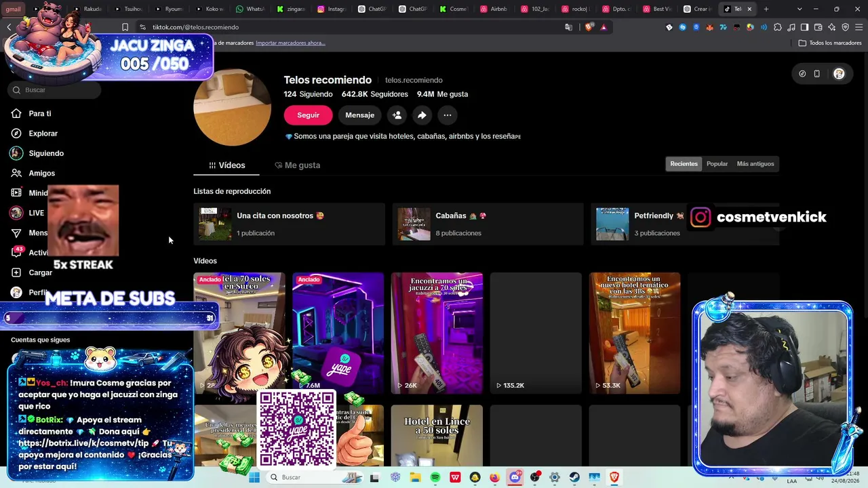Click the browser back arrow
The height and width of the screenshot is (488, 868).
[9, 27]
